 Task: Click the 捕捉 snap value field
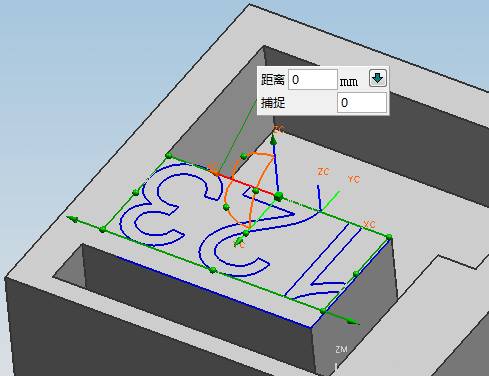pos(362,103)
